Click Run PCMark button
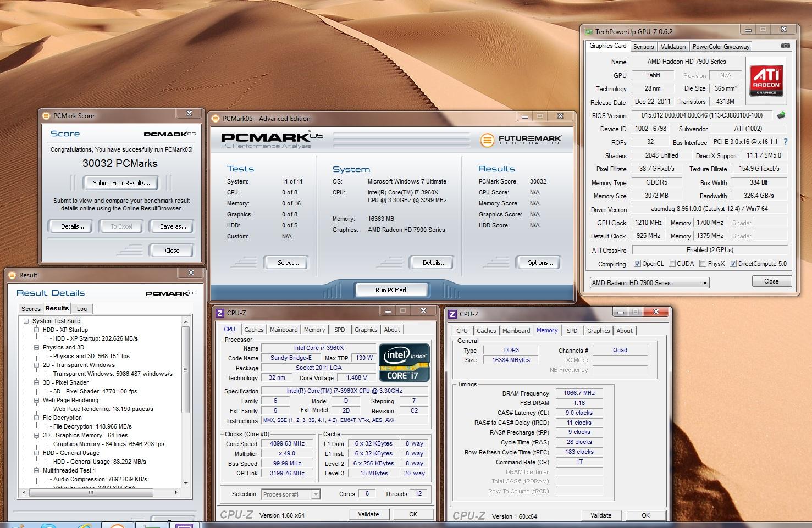 (391, 290)
